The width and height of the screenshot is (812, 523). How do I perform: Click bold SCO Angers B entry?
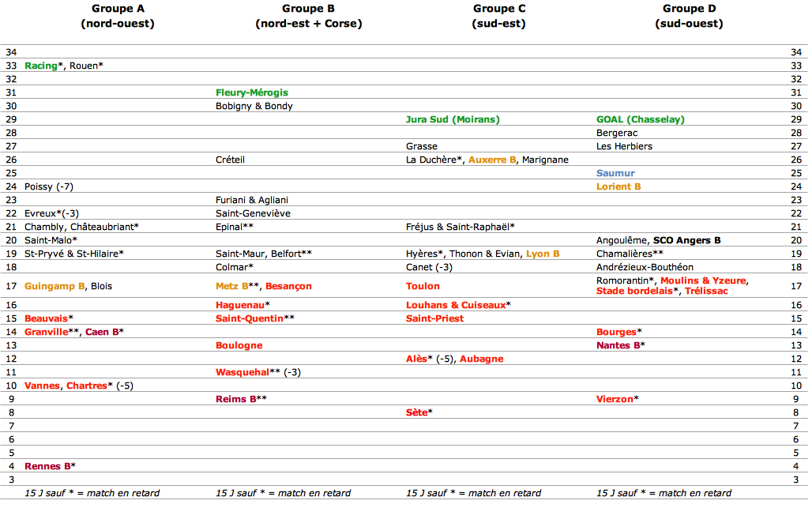pyautogui.click(x=686, y=241)
